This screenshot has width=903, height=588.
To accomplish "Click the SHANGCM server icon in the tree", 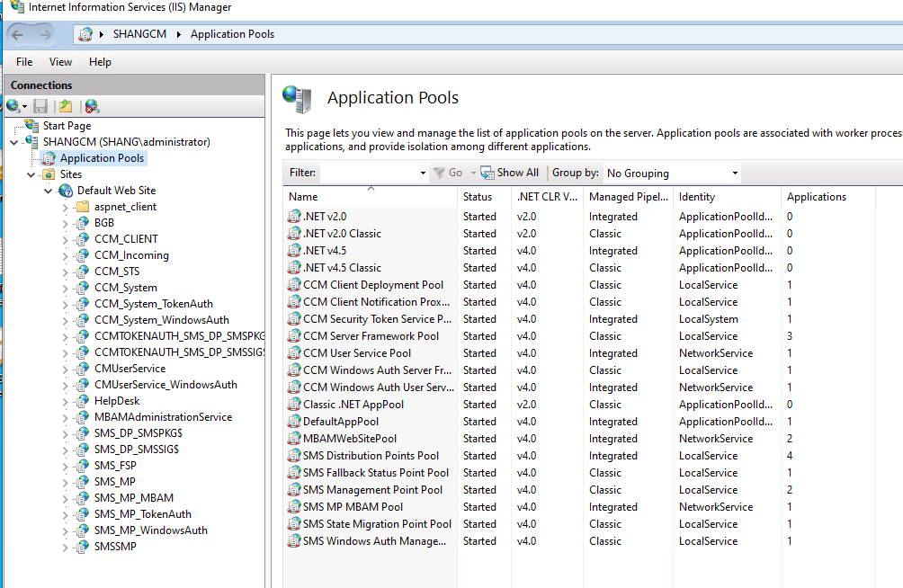I will pos(31,143).
